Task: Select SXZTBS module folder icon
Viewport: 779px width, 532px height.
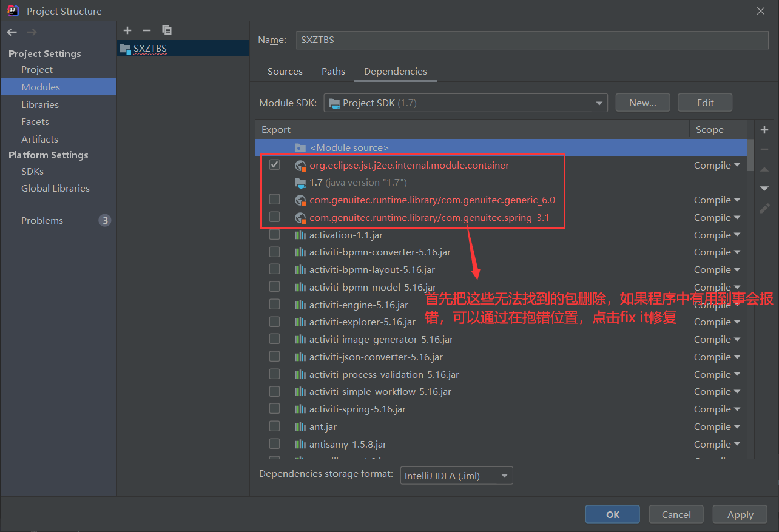Action: 125,49
